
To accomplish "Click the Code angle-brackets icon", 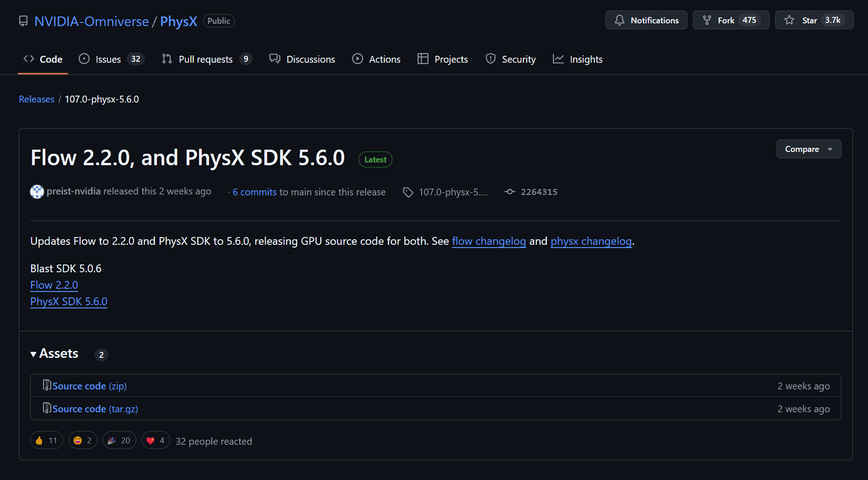I will tap(29, 59).
